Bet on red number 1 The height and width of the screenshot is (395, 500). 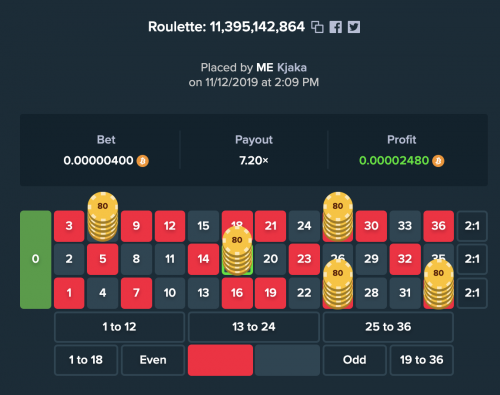(x=69, y=293)
